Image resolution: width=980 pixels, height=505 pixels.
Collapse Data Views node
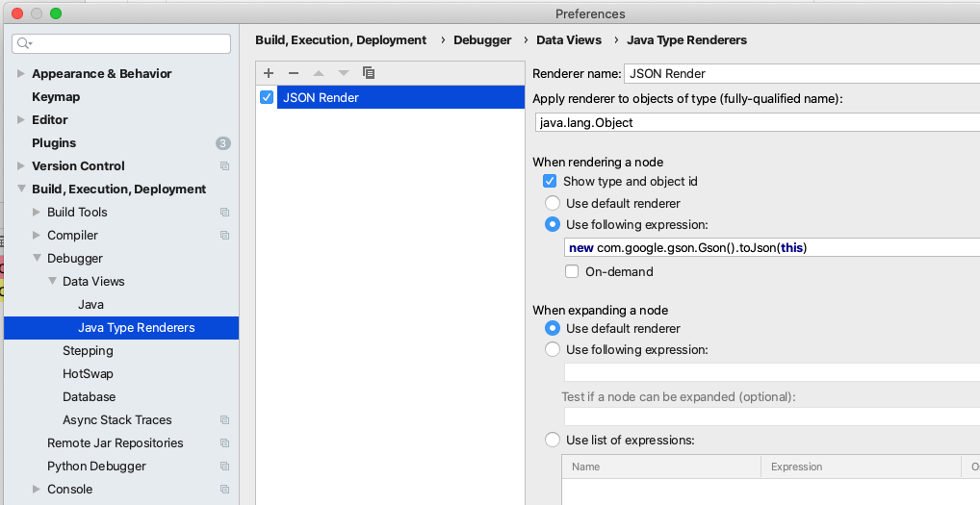coord(53,281)
